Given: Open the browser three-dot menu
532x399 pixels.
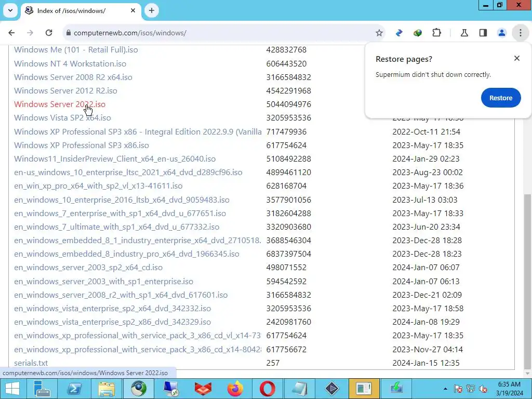Looking at the screenshot, I should pos(521,33).
